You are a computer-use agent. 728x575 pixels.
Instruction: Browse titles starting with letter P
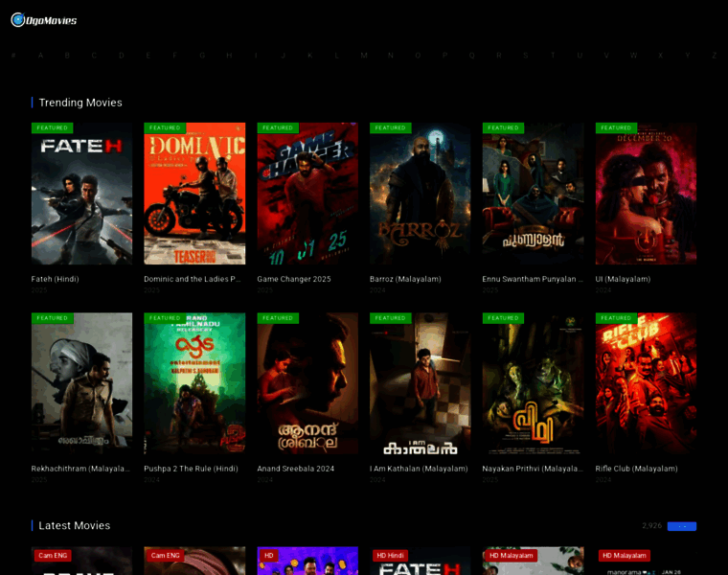click(444, 56)
